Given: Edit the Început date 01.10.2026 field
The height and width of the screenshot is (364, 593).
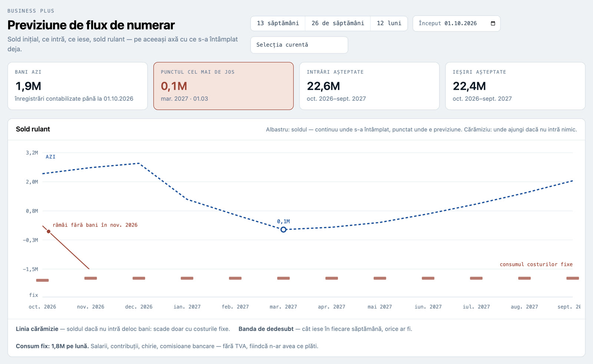Looking at the screenshot, I should pyautogui.click(x=456, y=23).
